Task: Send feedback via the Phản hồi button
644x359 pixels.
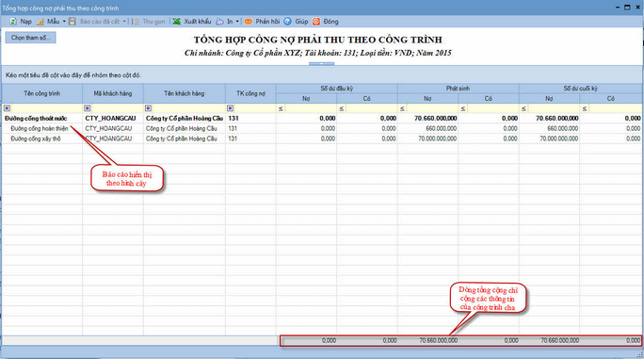Action: (x=262, y=22)
